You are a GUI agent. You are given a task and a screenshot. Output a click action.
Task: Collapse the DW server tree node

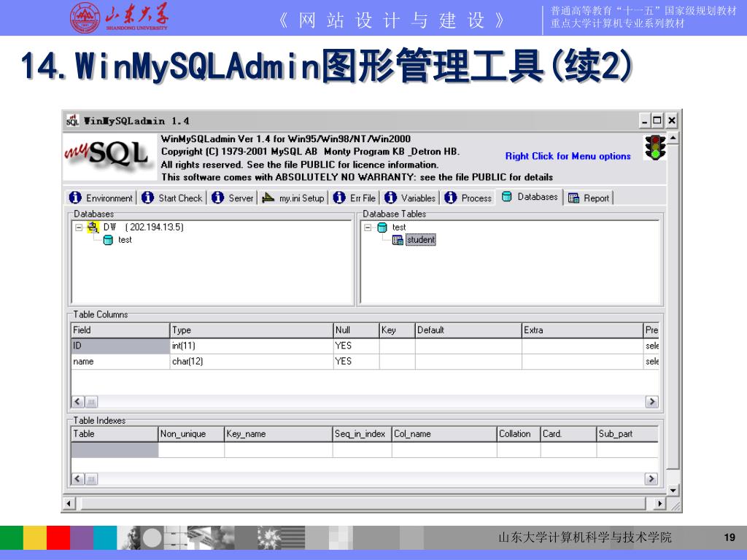point(79,227)
